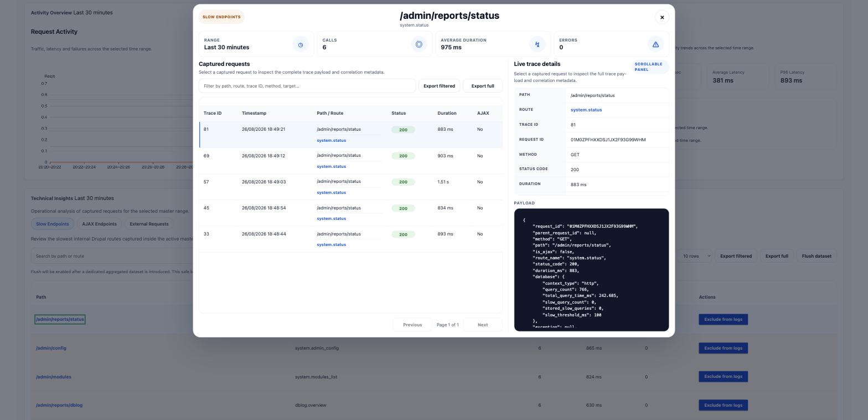This screenshot has width=868, height=420.
Task: Click the Errors warning triangle icon
Action: click(x=655, y=44)
